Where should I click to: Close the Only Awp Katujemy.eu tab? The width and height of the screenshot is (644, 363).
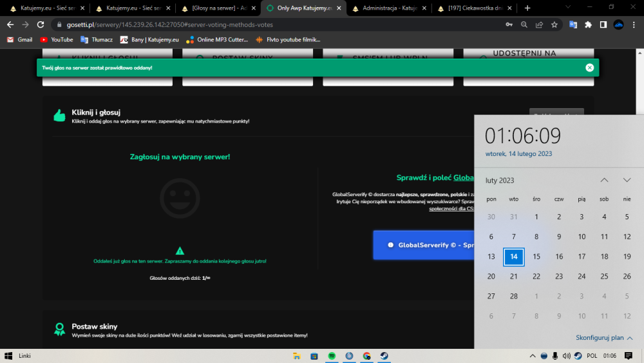point(339,8)
